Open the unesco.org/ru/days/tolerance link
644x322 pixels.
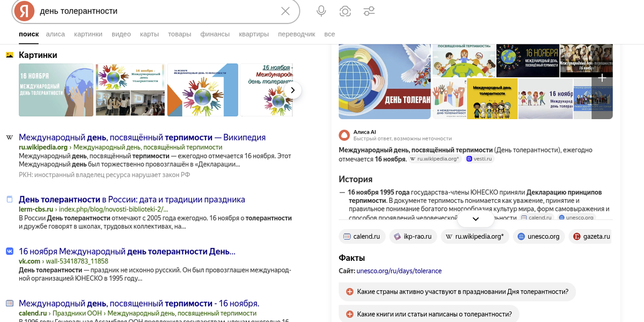point(398,271)
